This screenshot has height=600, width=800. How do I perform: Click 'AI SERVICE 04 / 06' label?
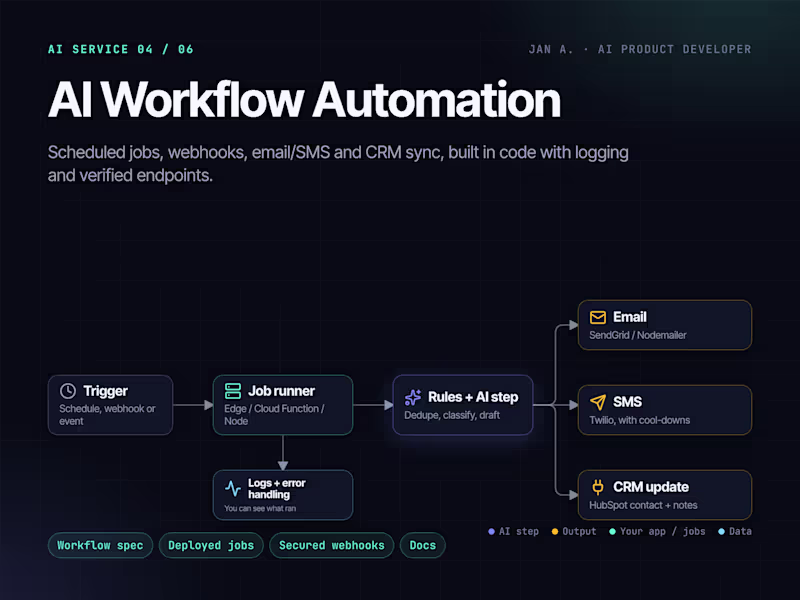120,49
